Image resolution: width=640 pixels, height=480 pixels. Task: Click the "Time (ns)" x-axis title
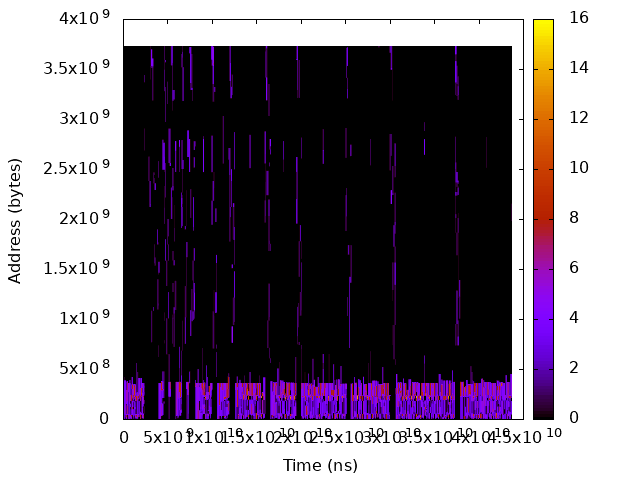coord(320,465)
